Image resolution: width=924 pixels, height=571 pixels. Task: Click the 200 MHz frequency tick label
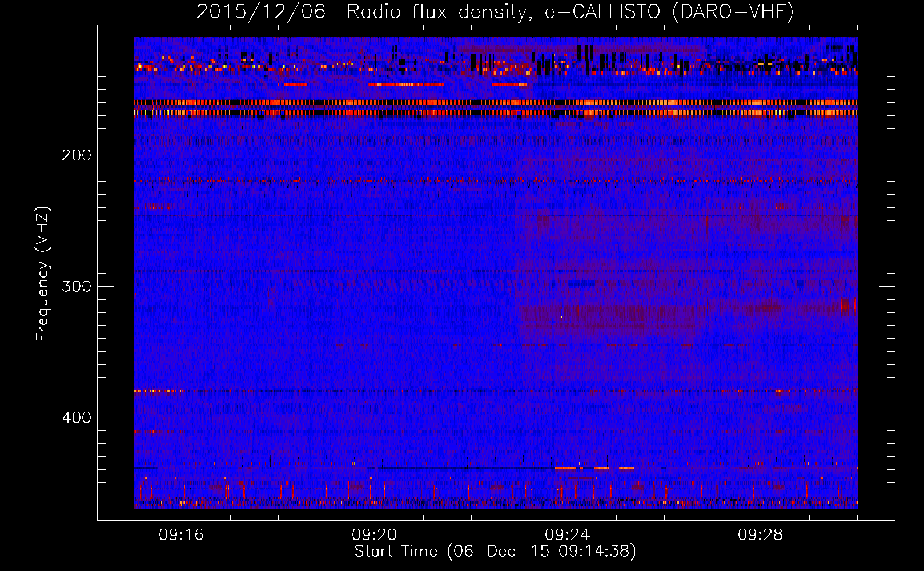pos(77,155)
